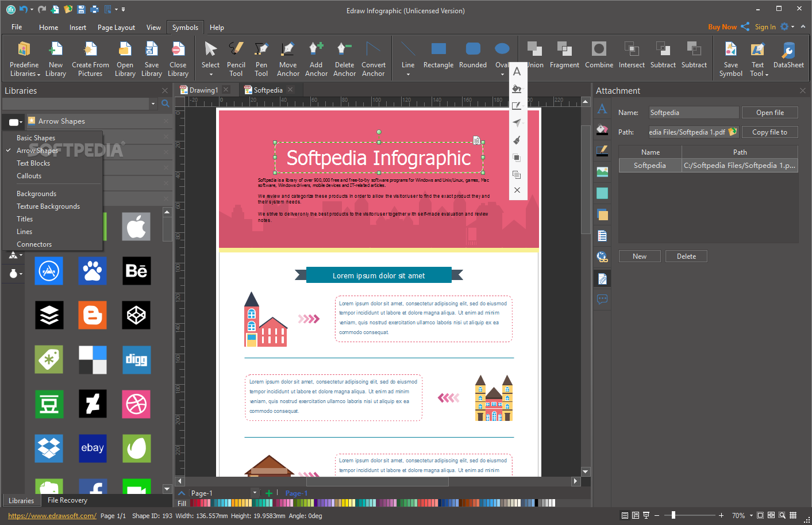
Task: Open the library search box dropdown
Action: 153,104
